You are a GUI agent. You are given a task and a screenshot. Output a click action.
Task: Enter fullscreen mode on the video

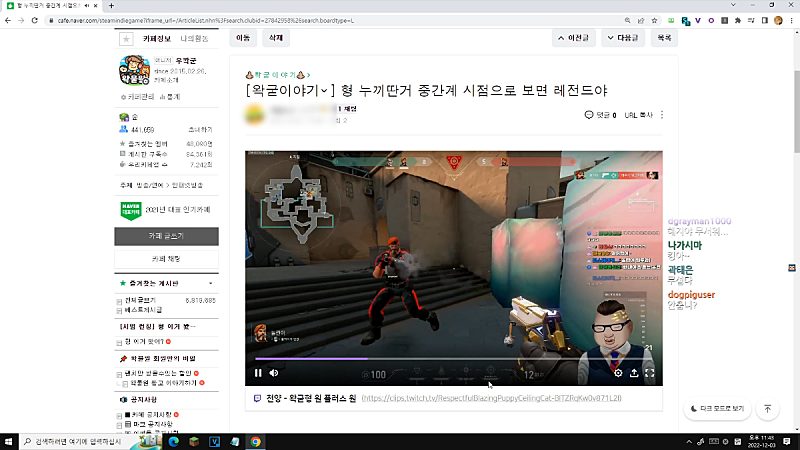tap(649, 373)
